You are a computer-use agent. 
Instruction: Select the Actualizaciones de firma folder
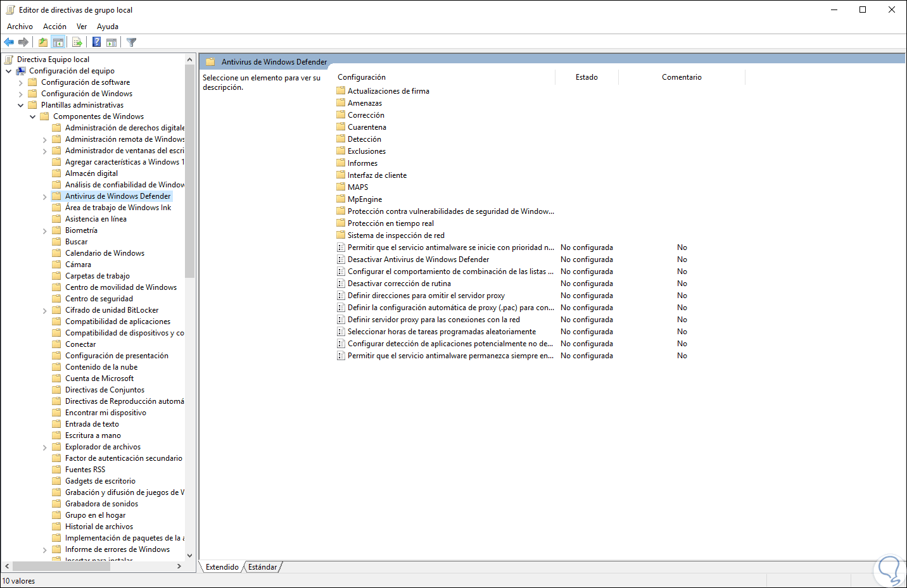tap(388, 91)
